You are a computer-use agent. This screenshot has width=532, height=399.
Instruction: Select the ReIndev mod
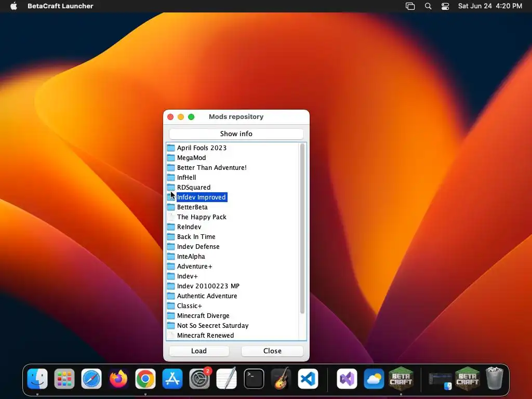[189, 227]
